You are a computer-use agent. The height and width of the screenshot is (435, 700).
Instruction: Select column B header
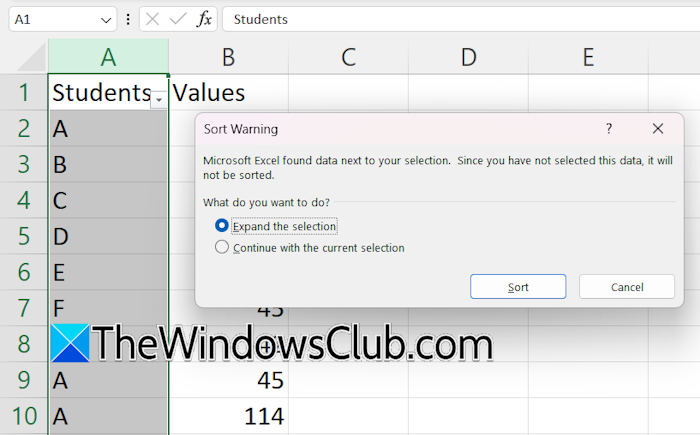229,57
